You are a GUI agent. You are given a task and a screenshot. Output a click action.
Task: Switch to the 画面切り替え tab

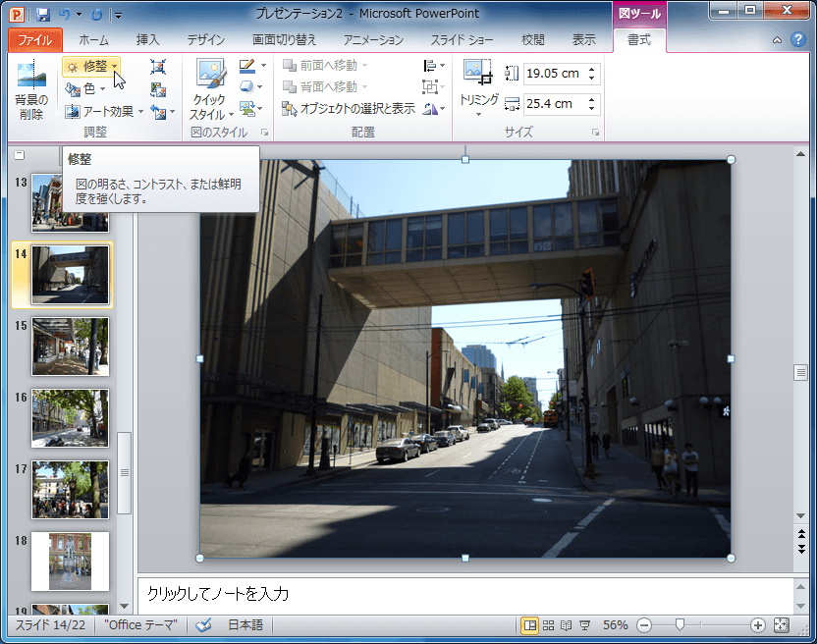(284, 40)
